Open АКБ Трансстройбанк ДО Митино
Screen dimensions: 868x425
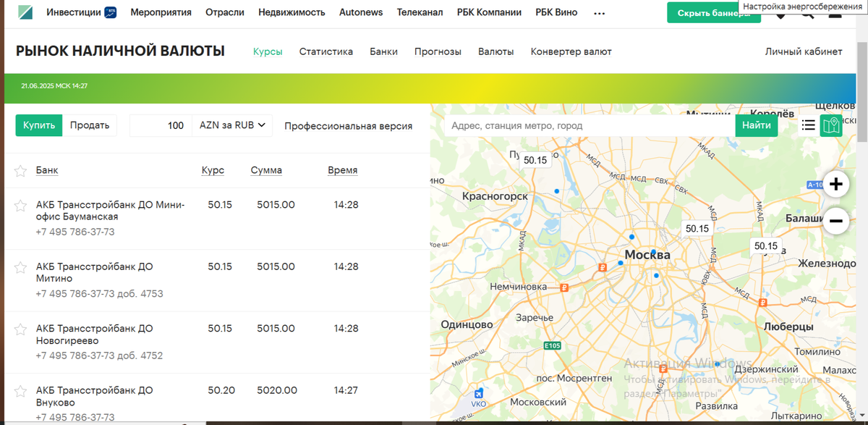point(95,272)
